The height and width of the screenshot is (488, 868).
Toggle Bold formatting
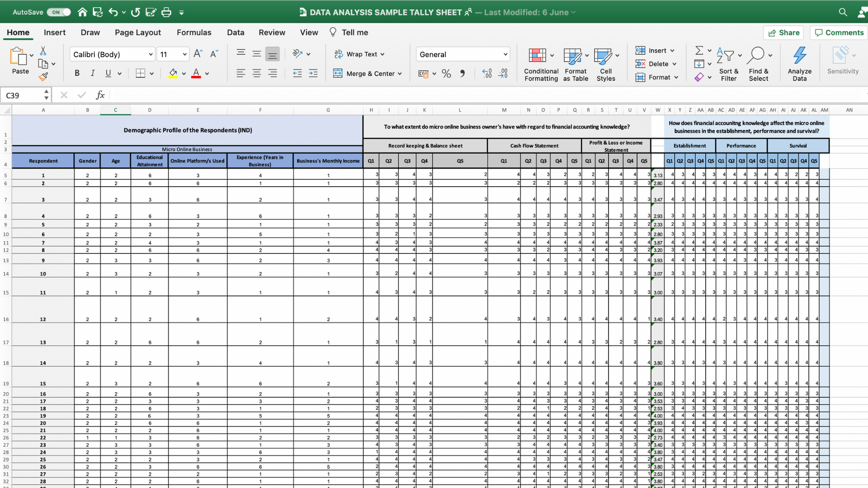(77, 73)
